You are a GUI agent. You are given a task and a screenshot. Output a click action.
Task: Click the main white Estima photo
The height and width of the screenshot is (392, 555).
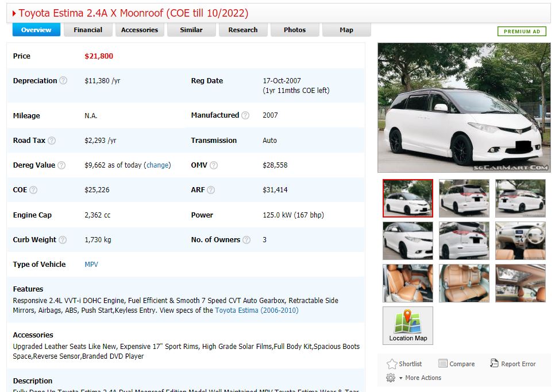point(464,108)
